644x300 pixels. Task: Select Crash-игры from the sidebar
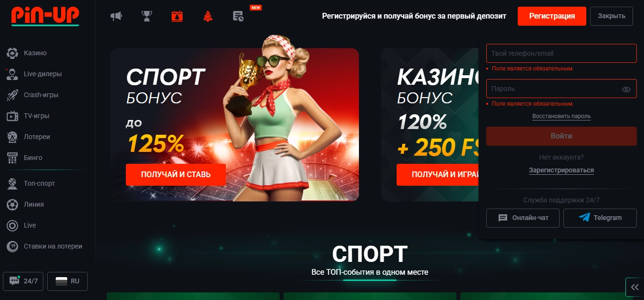pyautogui.click(x=41, y=95)
